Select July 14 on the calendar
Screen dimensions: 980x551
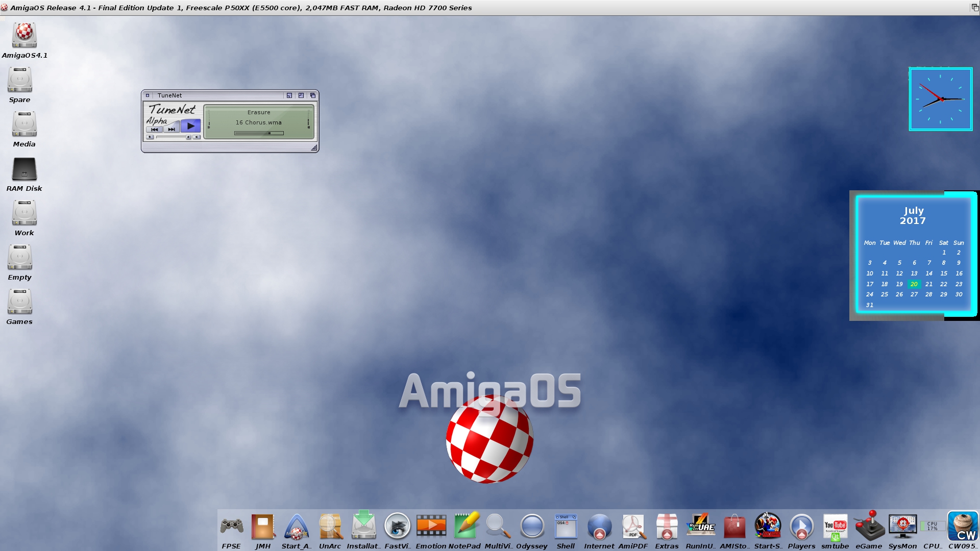(x=929, y=273)
